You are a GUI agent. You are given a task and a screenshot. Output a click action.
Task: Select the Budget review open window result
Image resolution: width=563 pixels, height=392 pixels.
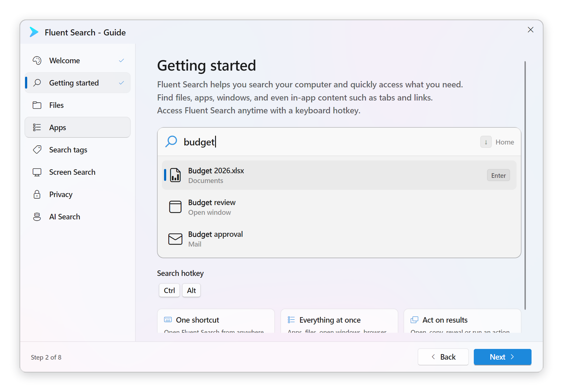coord(339,207)
